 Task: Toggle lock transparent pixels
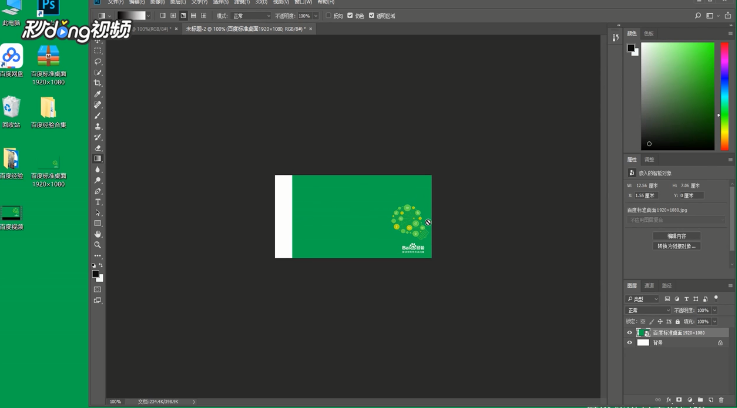coord(643,322)
